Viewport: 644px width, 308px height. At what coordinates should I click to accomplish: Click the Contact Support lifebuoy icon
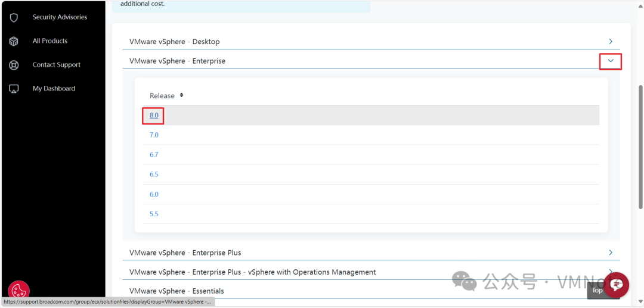click(14, 65)
